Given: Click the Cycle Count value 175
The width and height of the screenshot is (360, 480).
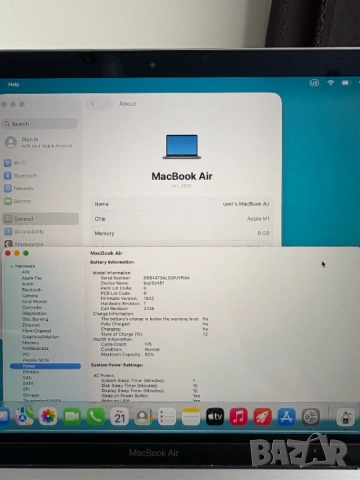Looking at the screenshot, I should tap(148, 344).
